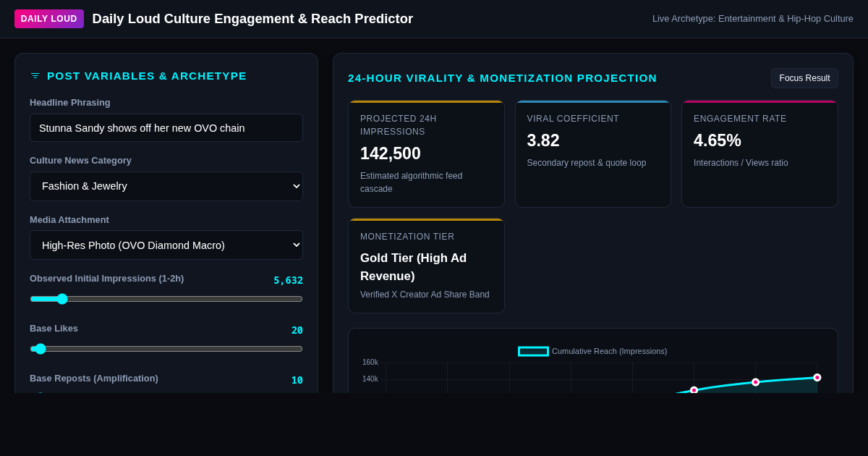Click the Estimated algorithmic feed cascade caption
The image size is (868, 456).
pyautogui.click(x=412, y=182)
